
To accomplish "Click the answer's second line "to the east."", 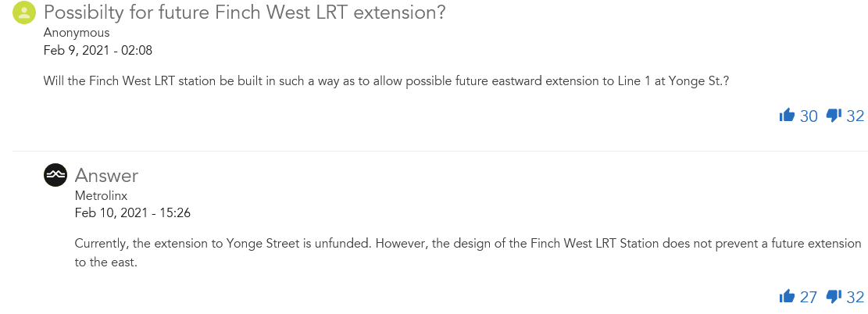I will pyautogui.click(x=105, y=262).
